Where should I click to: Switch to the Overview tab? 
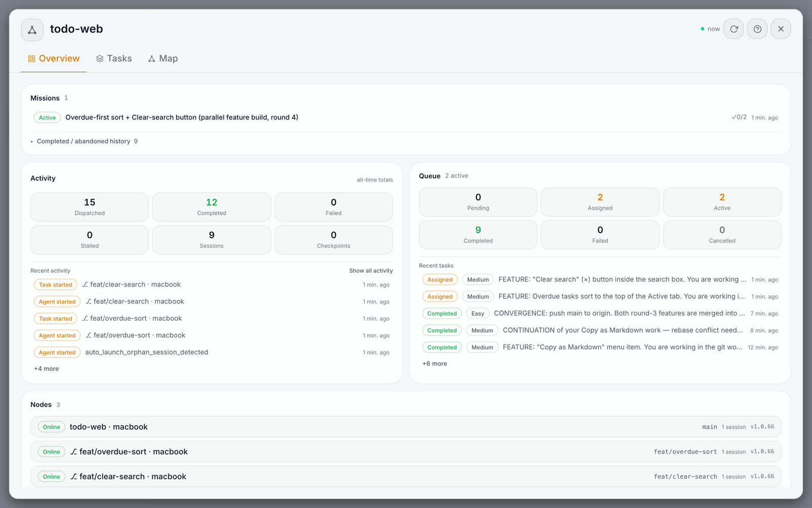54,58
